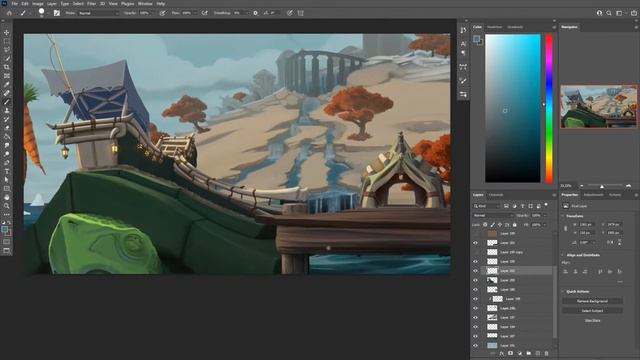Select the Move tool

click(7, 32)
